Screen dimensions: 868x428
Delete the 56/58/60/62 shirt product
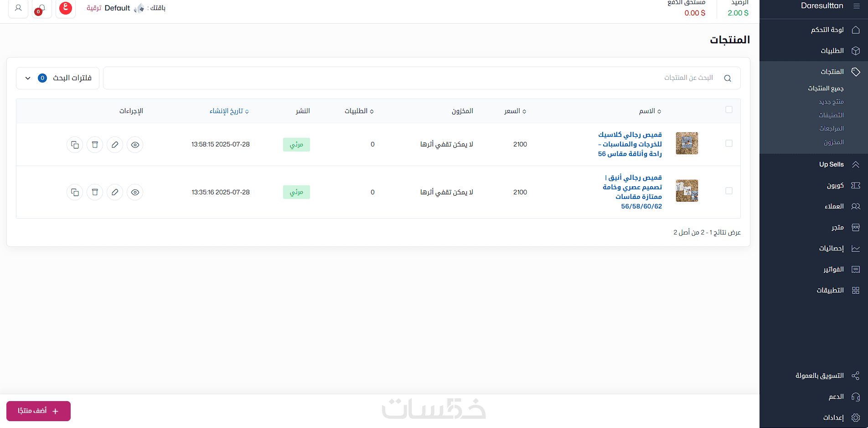pos(95,192)
